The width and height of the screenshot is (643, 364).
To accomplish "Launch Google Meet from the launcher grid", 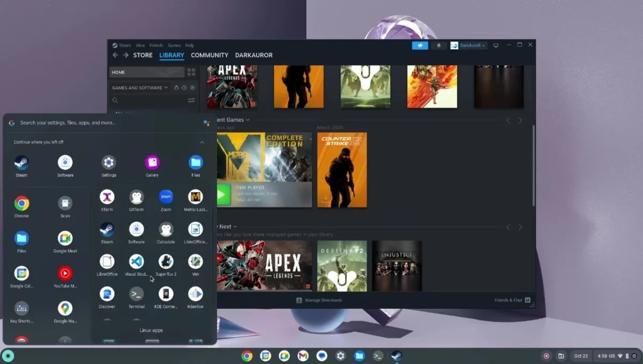I will click(65, 238).
